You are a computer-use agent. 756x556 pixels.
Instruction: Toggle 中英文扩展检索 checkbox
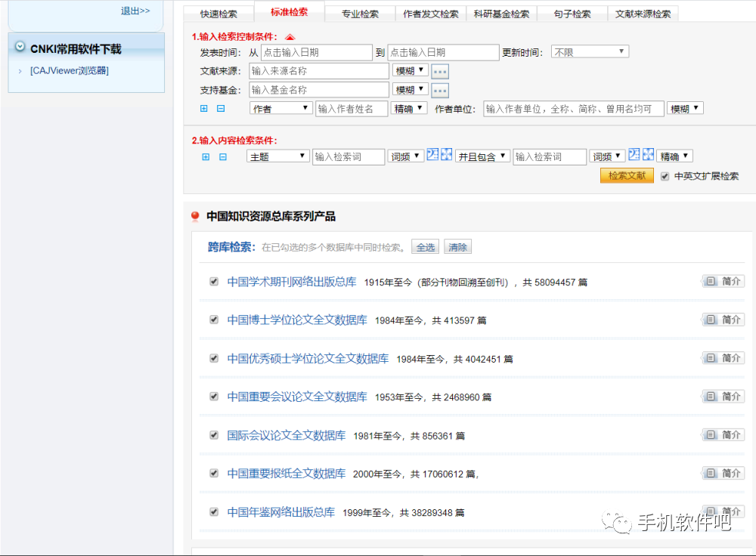tap(665, 176)
